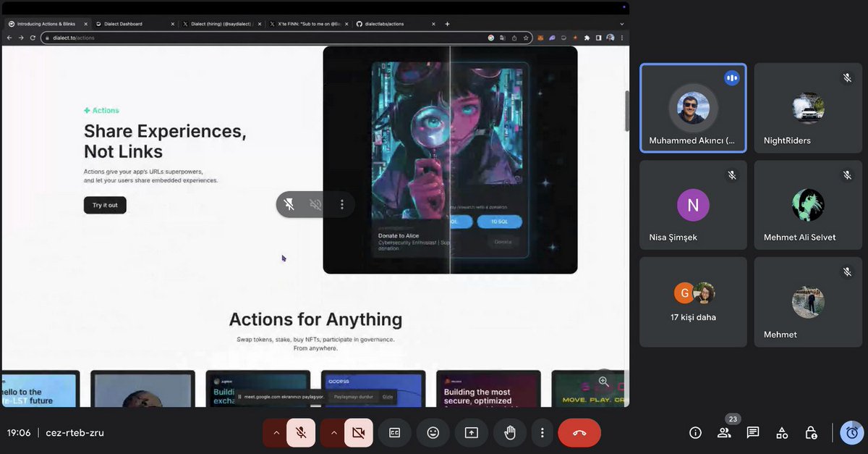The image size is (868, 454).
Task: Unmute the microphone in Meet controls
Action: [x=301, y=432]
